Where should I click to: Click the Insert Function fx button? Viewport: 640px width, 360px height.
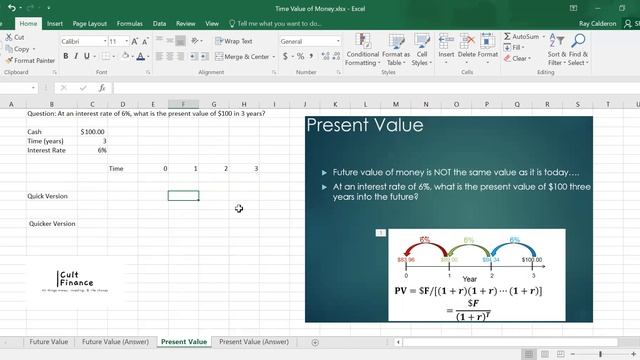(x=102, y=88)
